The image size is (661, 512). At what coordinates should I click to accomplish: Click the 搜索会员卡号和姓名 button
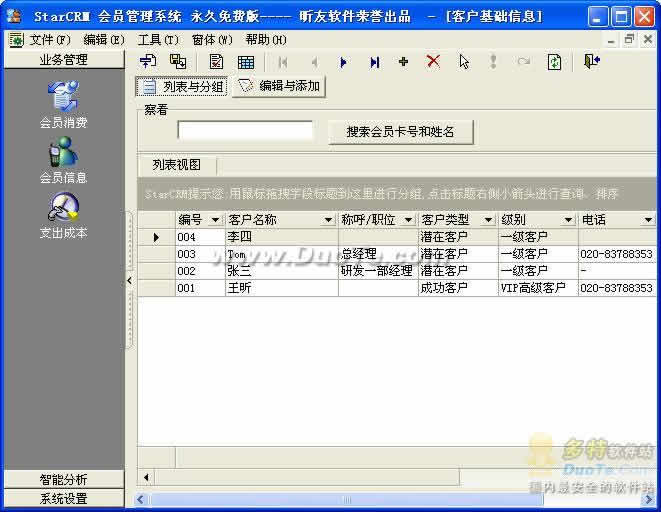click(401, 131)
